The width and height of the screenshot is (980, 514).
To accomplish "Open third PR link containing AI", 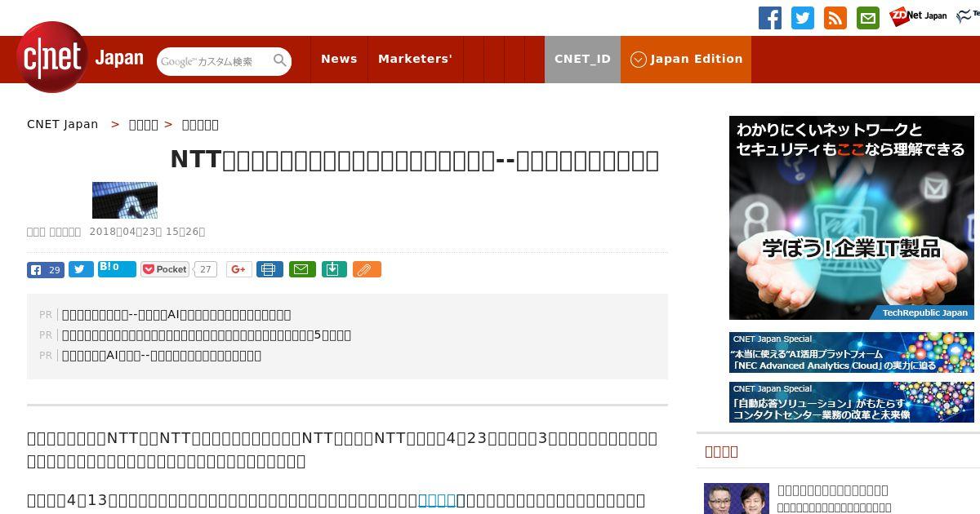I will point(162,356).
